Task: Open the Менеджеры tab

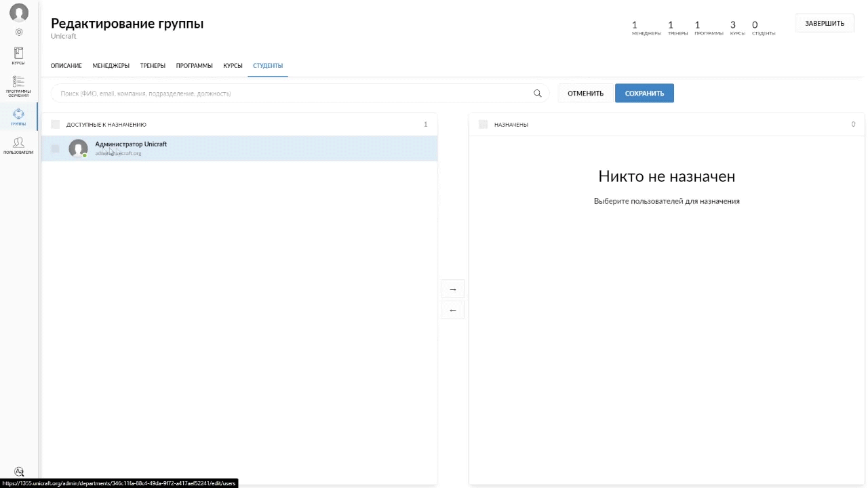Action: coord(111,66)
